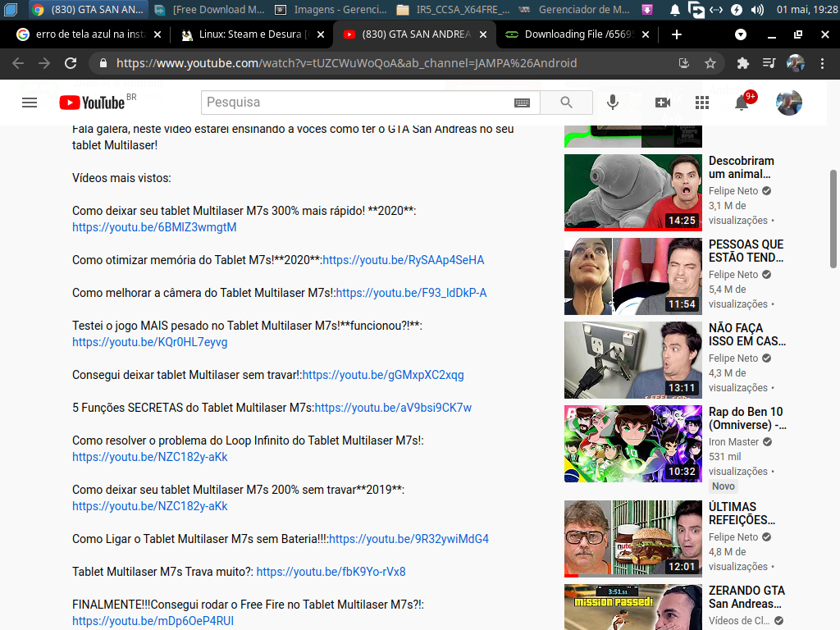Open the tab search dropdown button
The image size is (840, 630).
(x=741, y=34)
